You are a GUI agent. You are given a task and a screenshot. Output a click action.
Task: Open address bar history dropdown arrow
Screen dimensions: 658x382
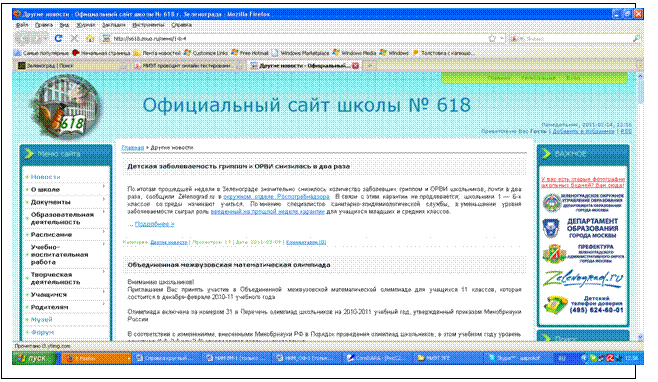(501, 39)
